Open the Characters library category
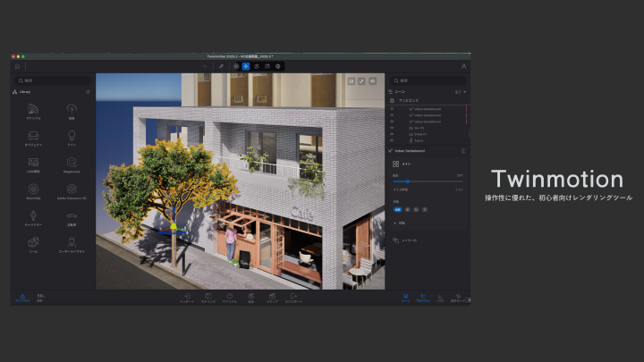Screen dimensions: 644x362 (x=33, y=218)
